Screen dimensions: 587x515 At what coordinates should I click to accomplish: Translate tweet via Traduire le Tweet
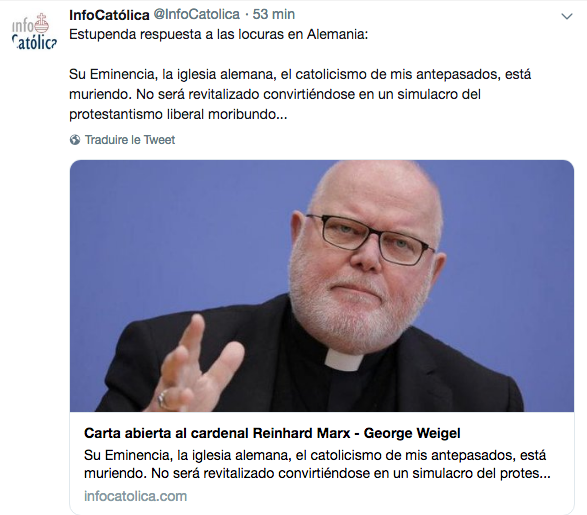coord(130,140)
